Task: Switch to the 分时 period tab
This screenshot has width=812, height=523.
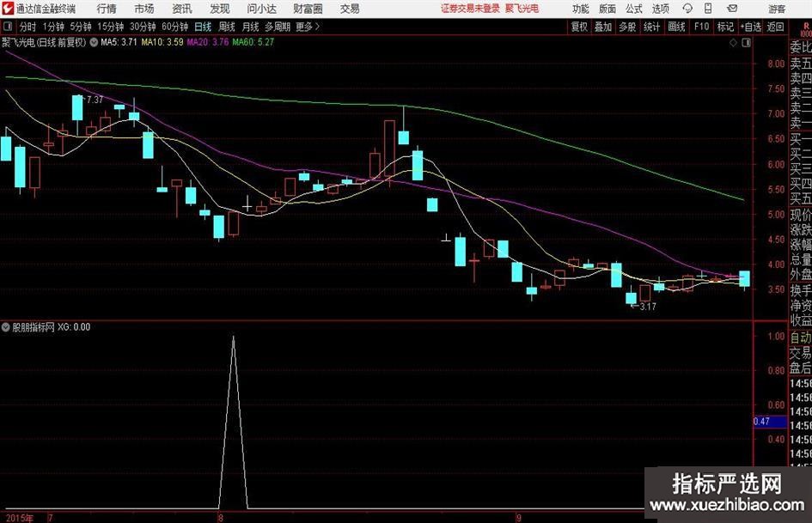Action: 27,27
